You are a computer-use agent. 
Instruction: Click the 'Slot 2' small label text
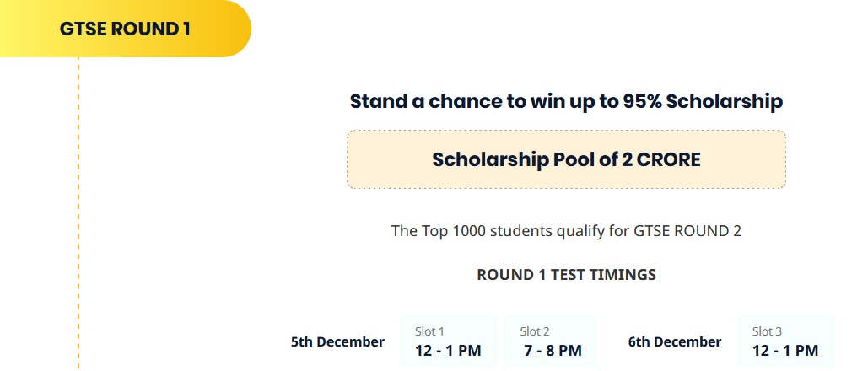(535, 331)
